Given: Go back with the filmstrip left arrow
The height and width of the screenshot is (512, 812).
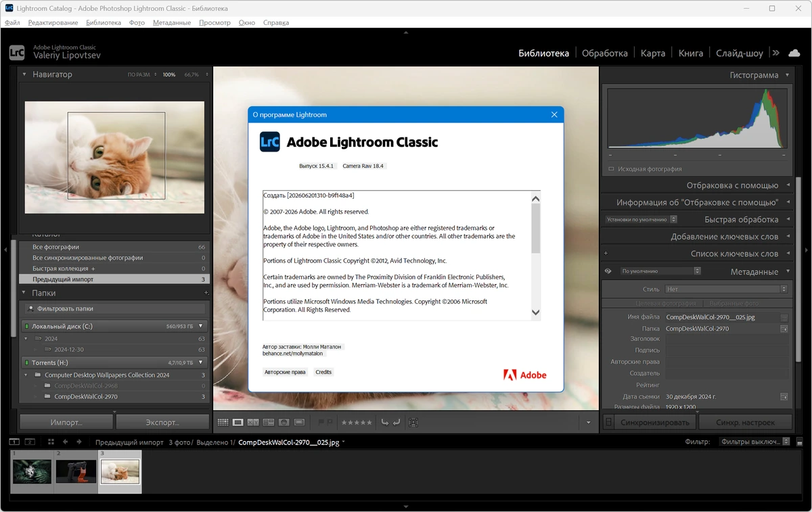Looking at the screenshot, I should click(65, 442).
